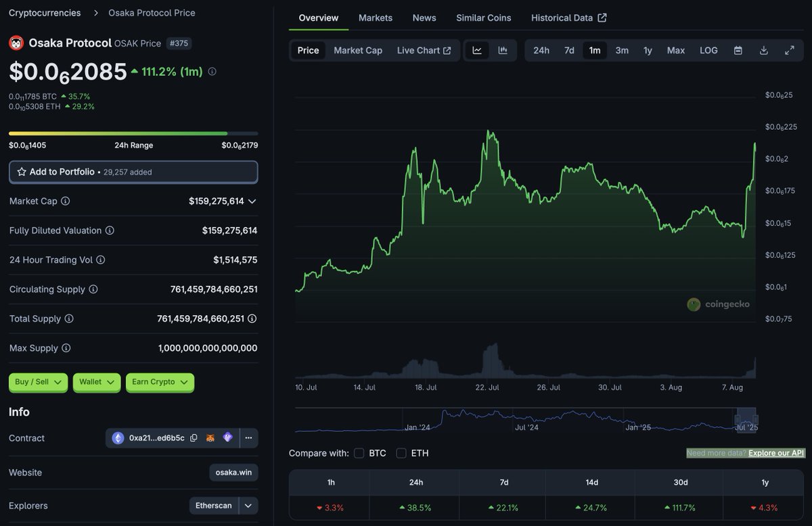Select the 1m chart range
Image resolution: width=812 pixels, height=526 pixels.
tap(595, 51)
